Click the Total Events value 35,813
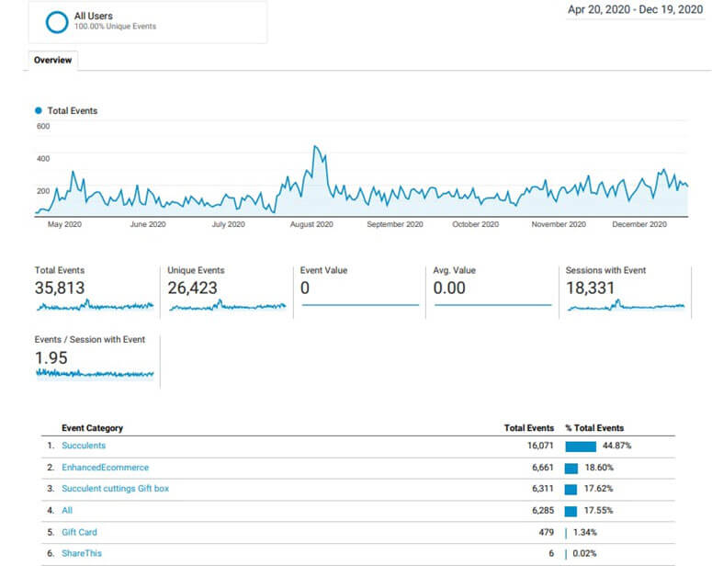Image resolution: width=712 pixels, height=588 pixels. pos(60,288)
